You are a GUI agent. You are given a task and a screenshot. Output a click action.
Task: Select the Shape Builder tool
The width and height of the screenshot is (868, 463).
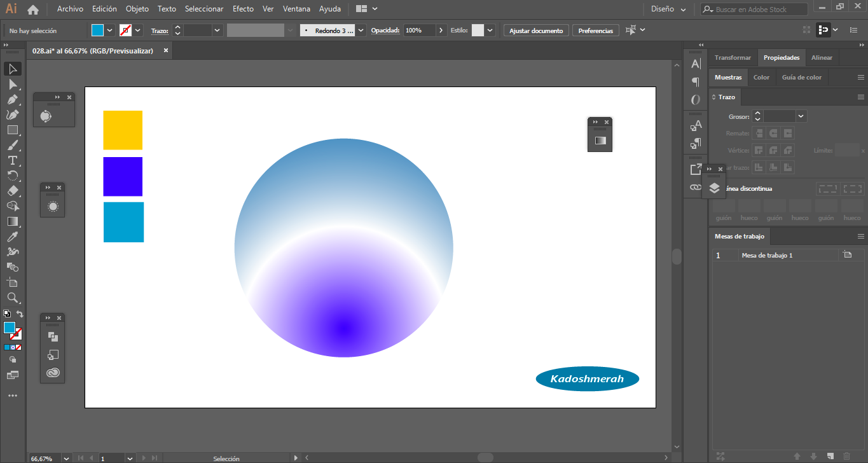tap(13, 206)
